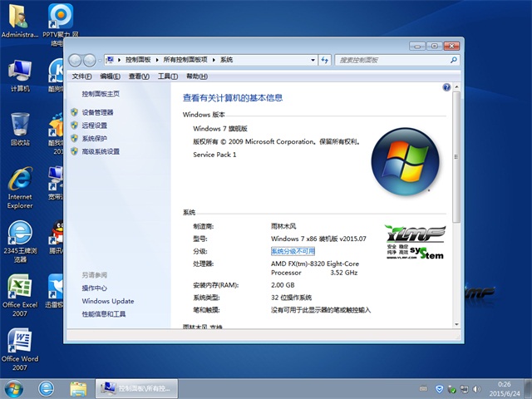Go forward with the Forward arrow button
This screenshot has width=532, height=399.
tap(90, 61)
